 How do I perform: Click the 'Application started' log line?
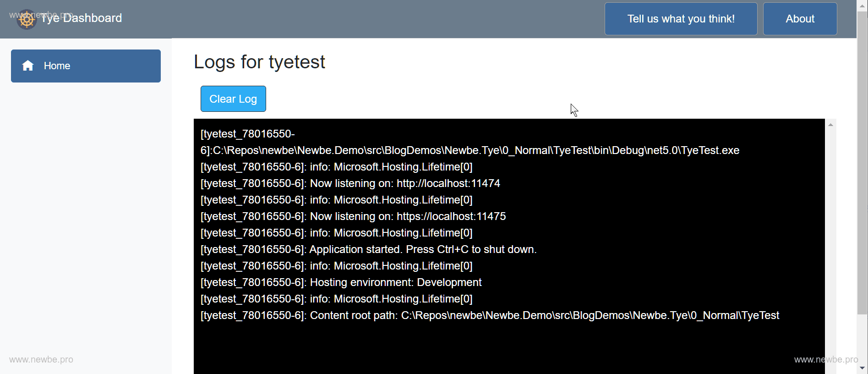point(368,249)
